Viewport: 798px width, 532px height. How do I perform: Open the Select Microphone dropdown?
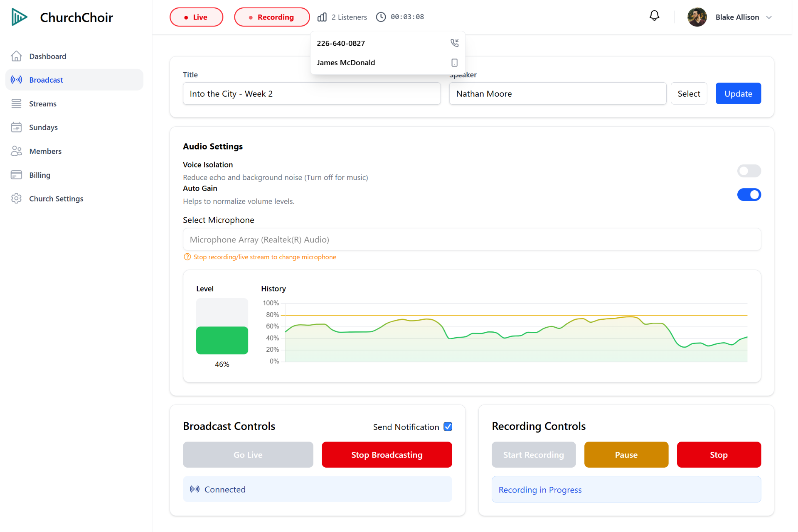[472, 239]
